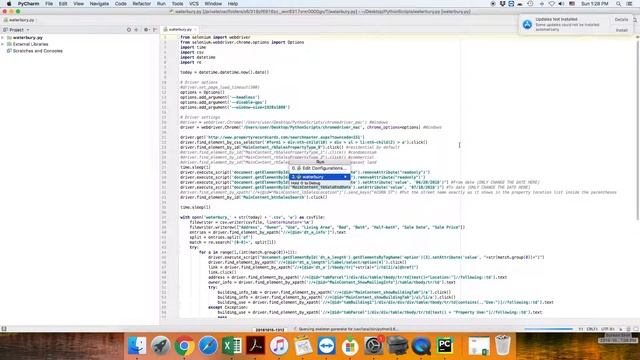Open the Project panel settings gear
The image size is (640, 360).
pos(146,30)
